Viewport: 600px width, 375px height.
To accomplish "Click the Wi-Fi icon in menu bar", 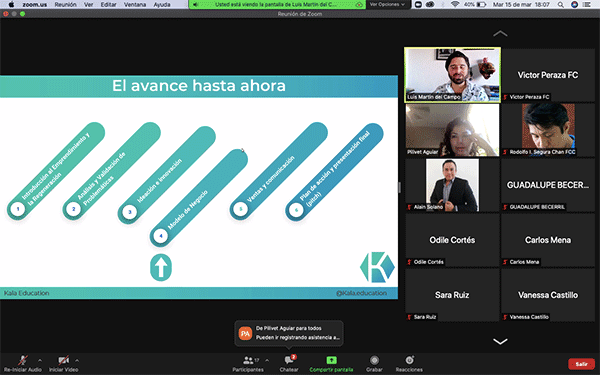I will [455, 5].
